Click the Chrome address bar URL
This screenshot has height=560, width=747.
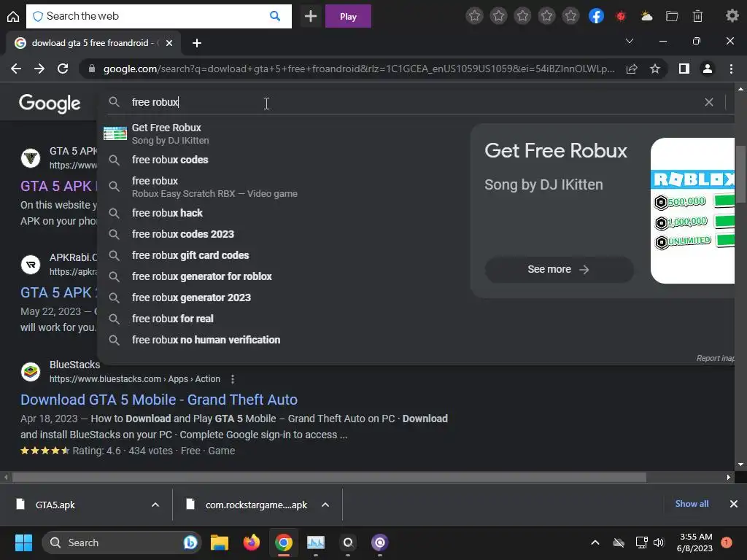[x=358, y=69]
